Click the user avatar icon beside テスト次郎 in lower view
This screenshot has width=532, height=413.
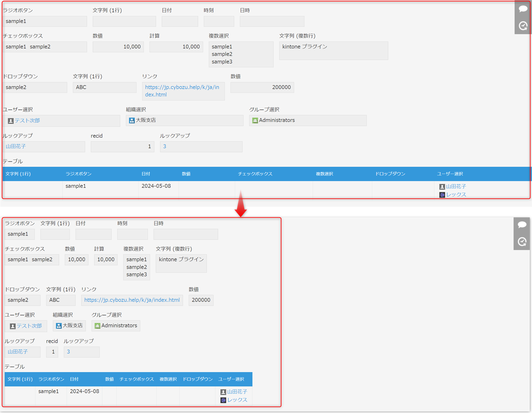(12, 326)
